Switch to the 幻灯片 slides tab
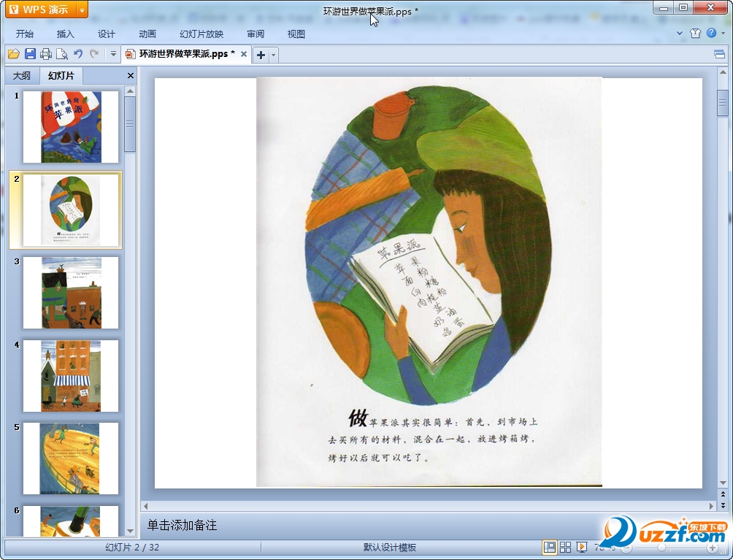Screen dimensions: 733x560 pyautogui.click(x=61, y=76)
